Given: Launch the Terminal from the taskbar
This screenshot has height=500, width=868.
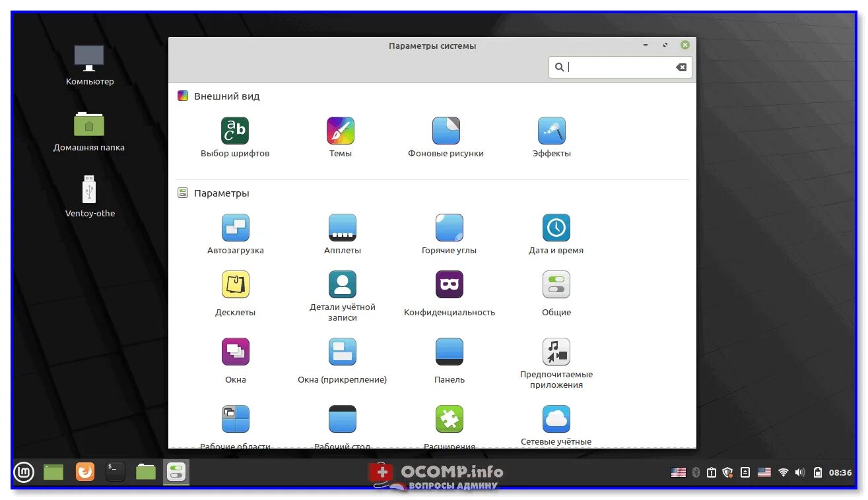Looking at the screenshot, I should click(115, 472).
